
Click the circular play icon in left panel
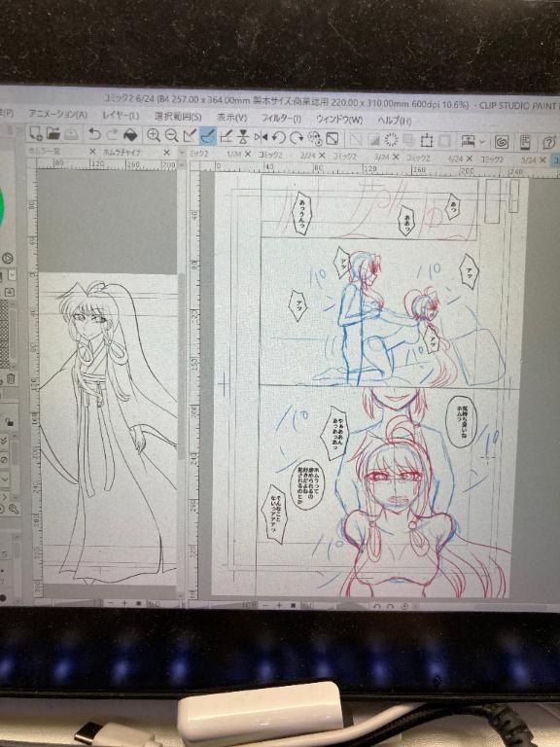point(7,258)
